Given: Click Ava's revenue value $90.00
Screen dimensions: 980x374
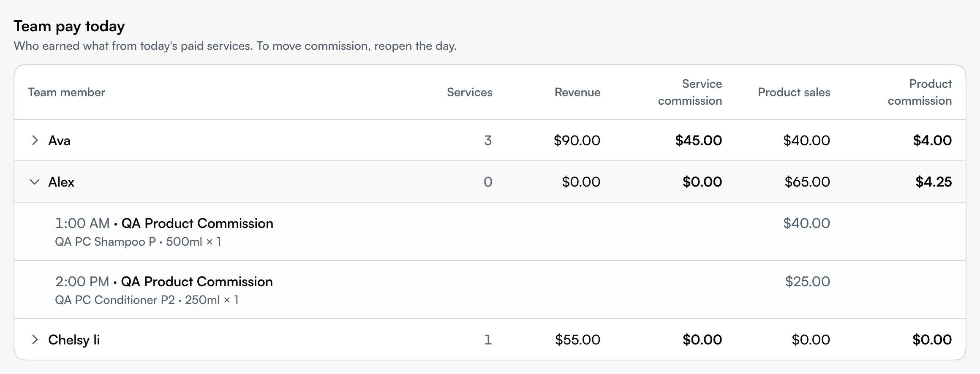Looking at the screenshot, I should click(577, 141).
